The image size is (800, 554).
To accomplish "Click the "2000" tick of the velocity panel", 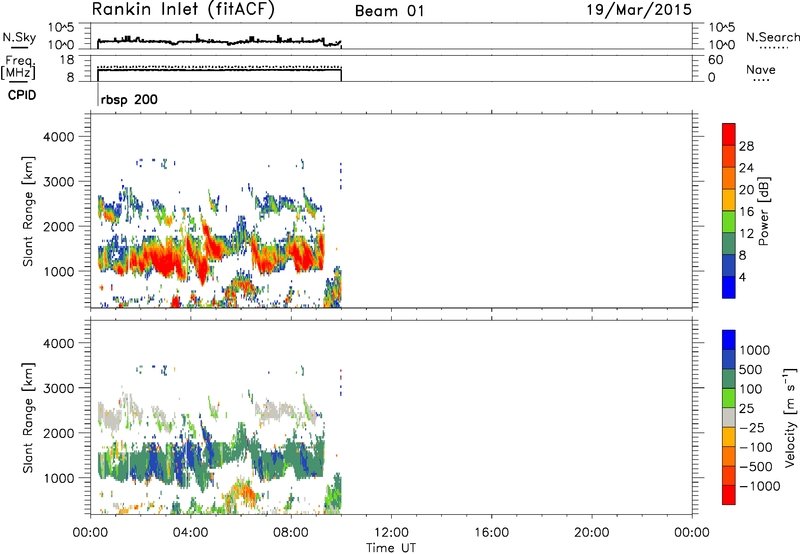I will pyautogui.click(x=59, y=434).
